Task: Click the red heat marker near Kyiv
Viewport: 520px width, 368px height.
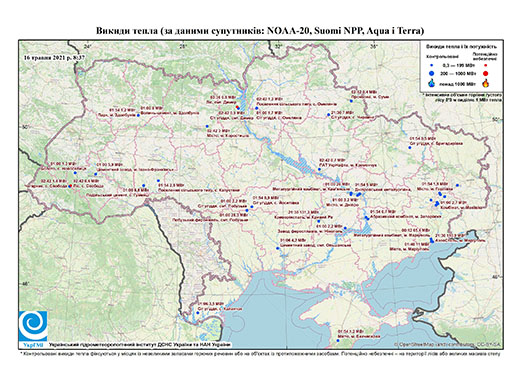Action: pyautogui.click(x=237, y=107)
